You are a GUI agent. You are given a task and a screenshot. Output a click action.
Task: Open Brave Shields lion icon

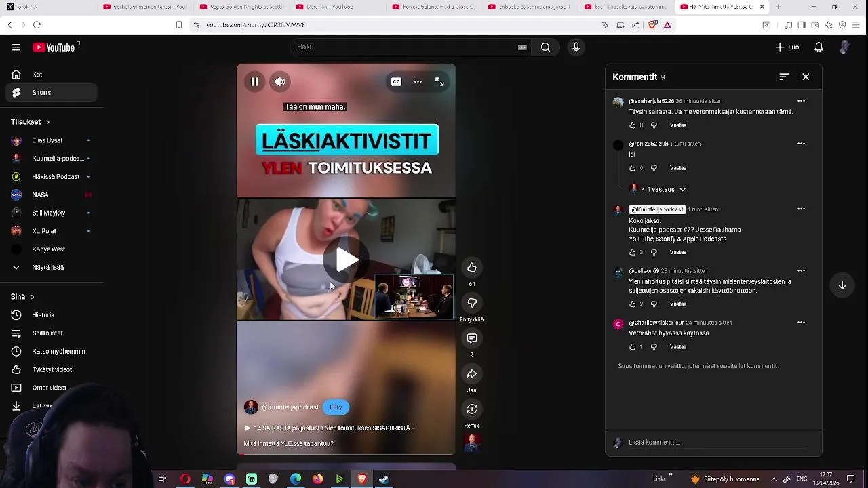tap(652, 25)
